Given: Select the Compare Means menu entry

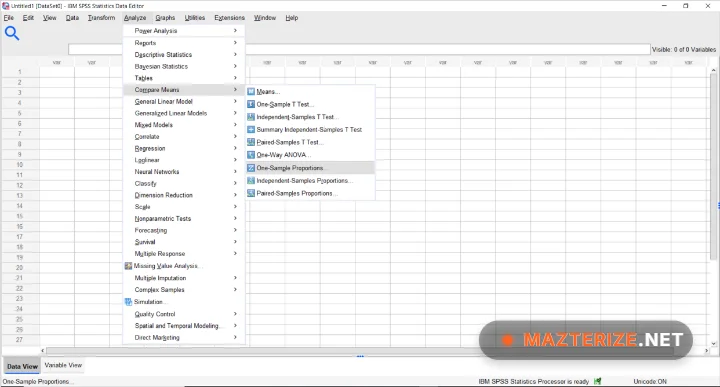Looking at the screenshot, I should (184, 90).
